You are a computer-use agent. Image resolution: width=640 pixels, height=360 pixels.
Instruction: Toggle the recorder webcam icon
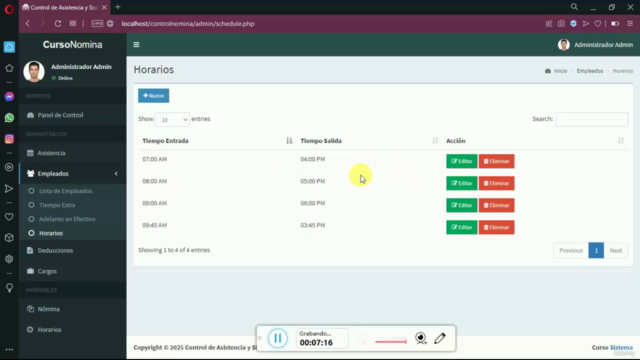(421, 338)
